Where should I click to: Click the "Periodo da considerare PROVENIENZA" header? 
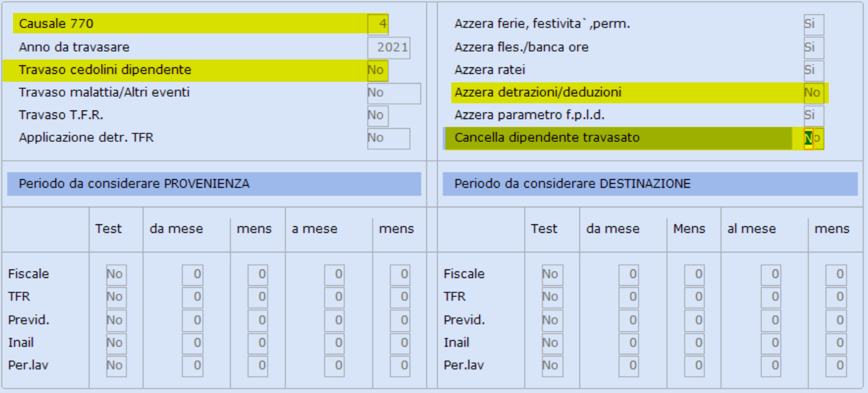point(214,184)
